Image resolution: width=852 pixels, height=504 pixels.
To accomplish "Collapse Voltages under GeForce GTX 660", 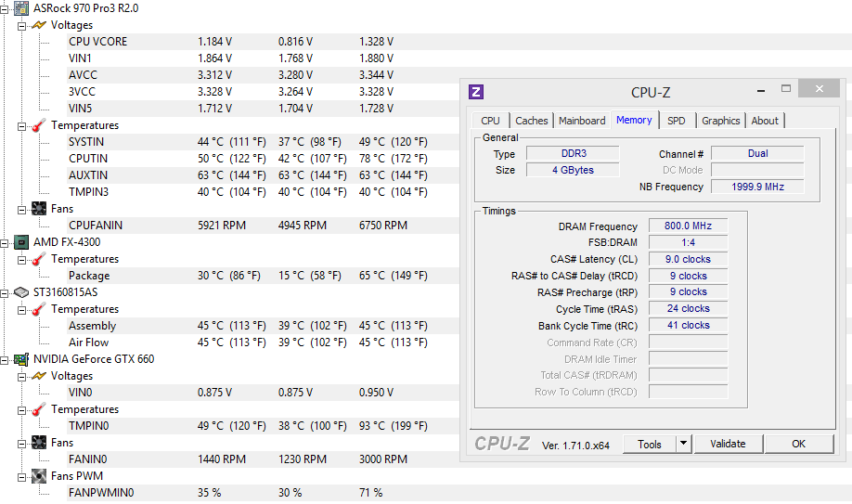I will pos(21,377).
